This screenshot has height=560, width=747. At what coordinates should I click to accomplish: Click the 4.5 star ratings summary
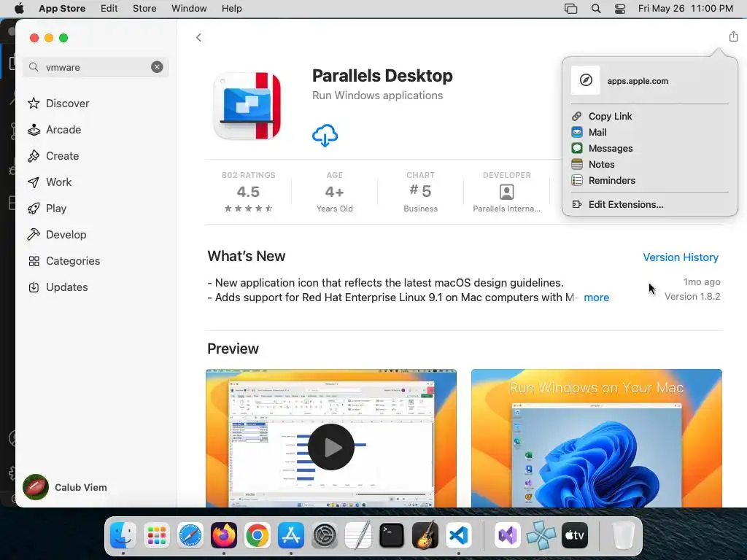[x=248, y=192]
